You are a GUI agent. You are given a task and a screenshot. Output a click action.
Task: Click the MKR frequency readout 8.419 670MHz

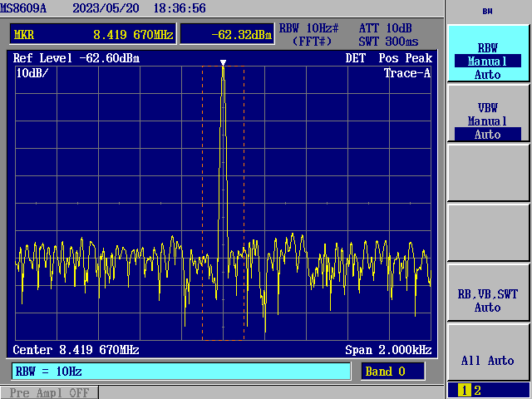tap(93, 34)
